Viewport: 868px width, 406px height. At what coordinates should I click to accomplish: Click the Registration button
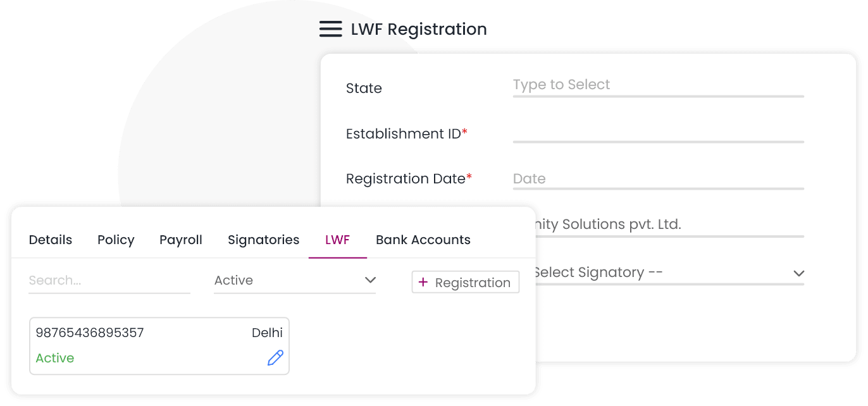click(466, 282)
